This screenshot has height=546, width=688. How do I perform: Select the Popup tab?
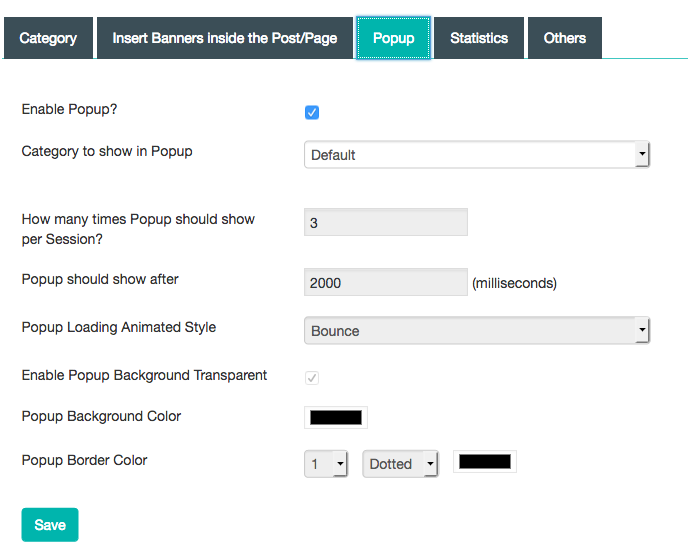pos(393,38)
